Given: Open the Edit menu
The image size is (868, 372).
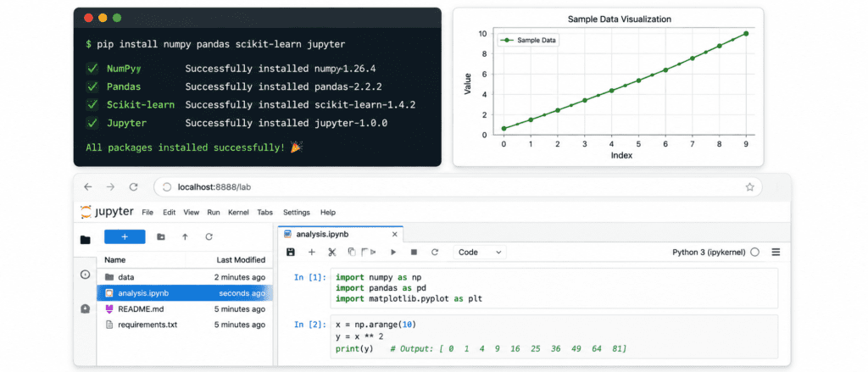Looking at the screenshot, I should click(x=170, y=212).
